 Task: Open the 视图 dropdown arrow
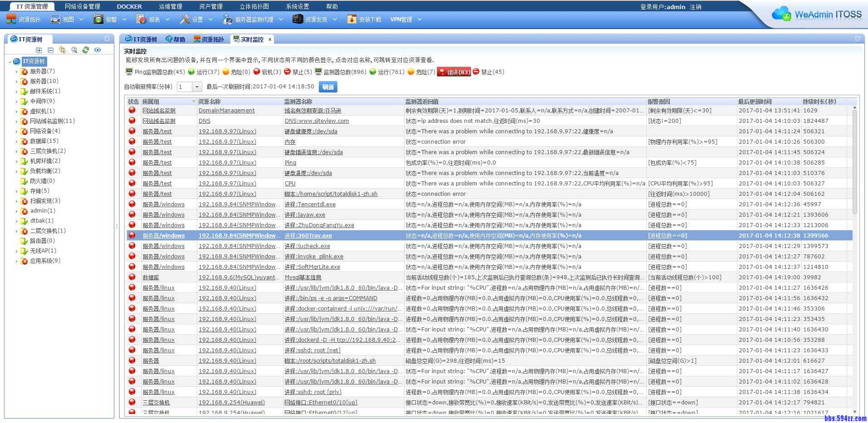[81, 19]
